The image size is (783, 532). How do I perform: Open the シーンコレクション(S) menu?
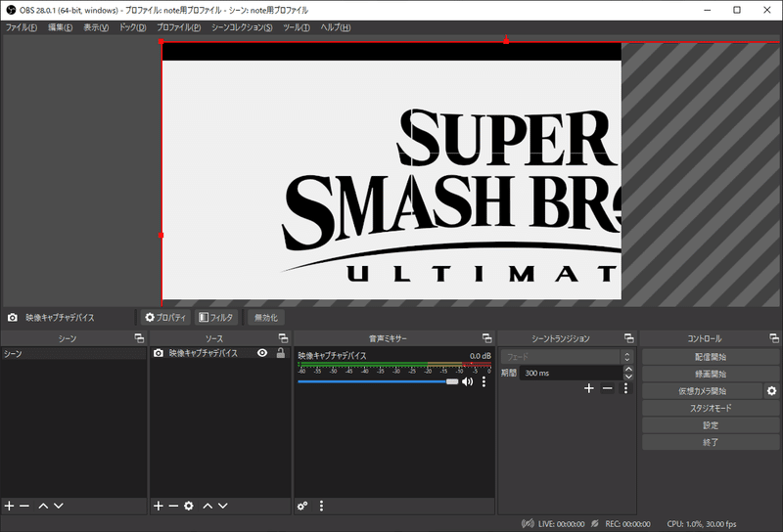tap(242, 27)
